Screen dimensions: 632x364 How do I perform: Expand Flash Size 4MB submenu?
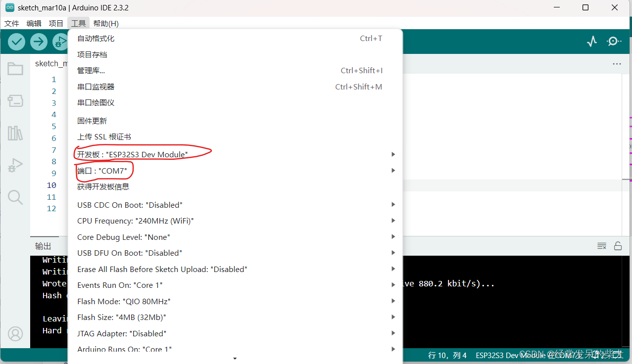pos(235,317)
